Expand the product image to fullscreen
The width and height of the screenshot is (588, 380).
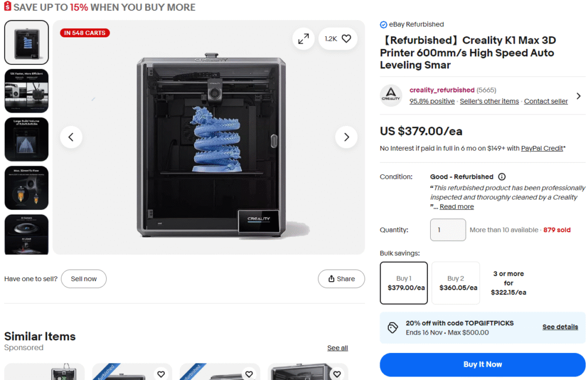[x=303, y=39]
